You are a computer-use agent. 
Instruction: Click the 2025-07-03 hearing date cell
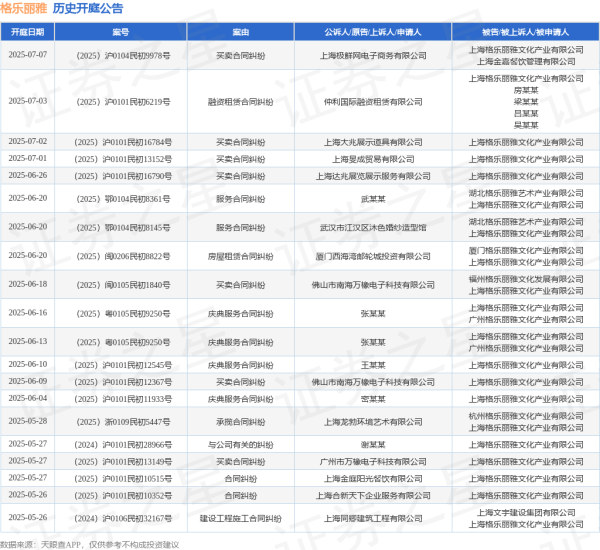(27, 101)
